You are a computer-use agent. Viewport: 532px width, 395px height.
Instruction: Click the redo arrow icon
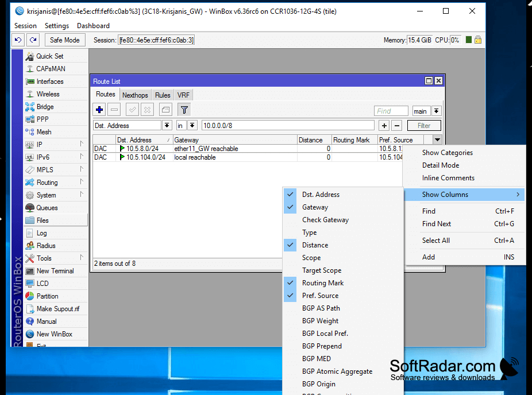tap(33, 40)
